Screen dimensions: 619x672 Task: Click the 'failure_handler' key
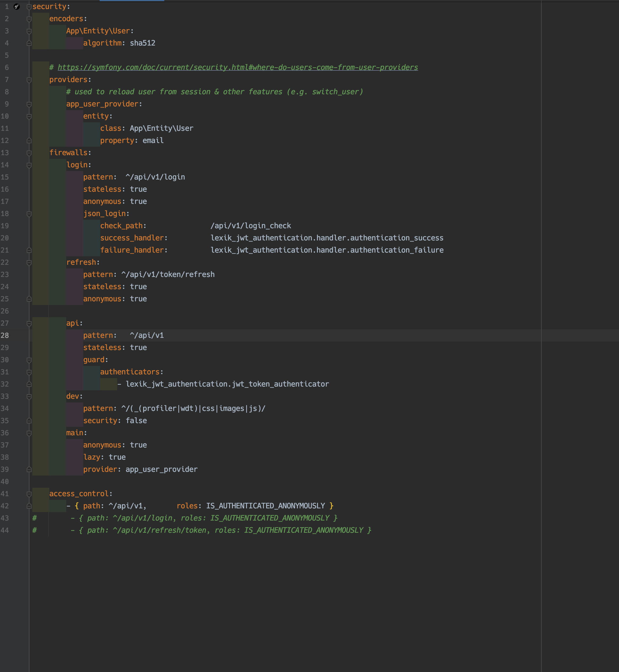pos(132,250)
